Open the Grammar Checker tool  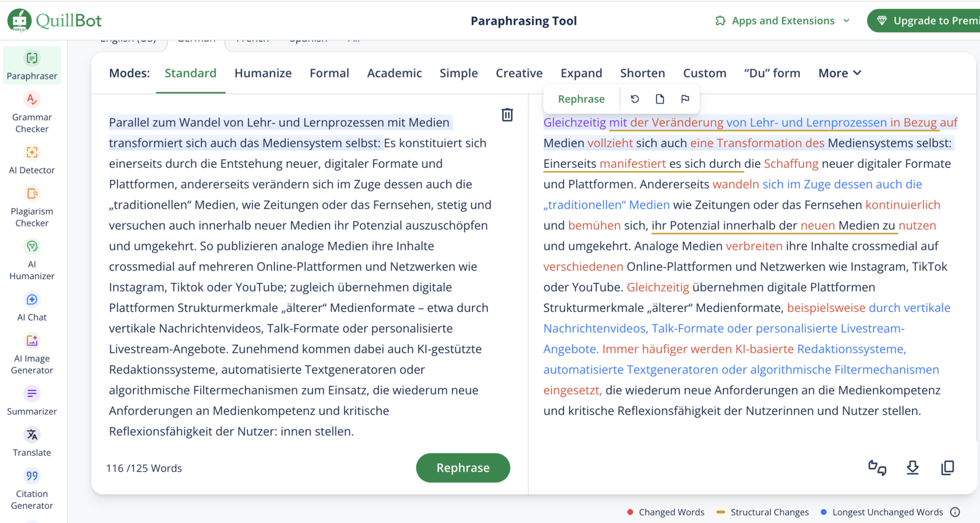click(32, 111)
